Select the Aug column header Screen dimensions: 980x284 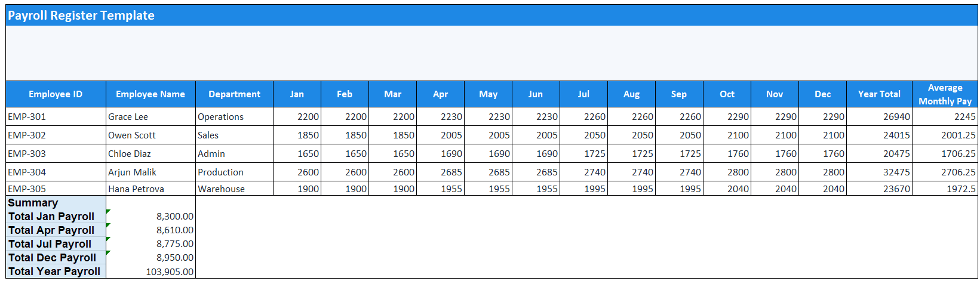click(631, 94)
